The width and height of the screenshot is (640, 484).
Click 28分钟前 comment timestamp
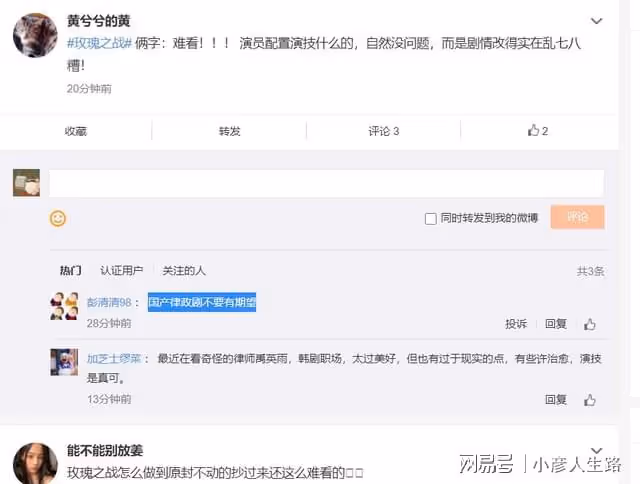coord(109,323)
